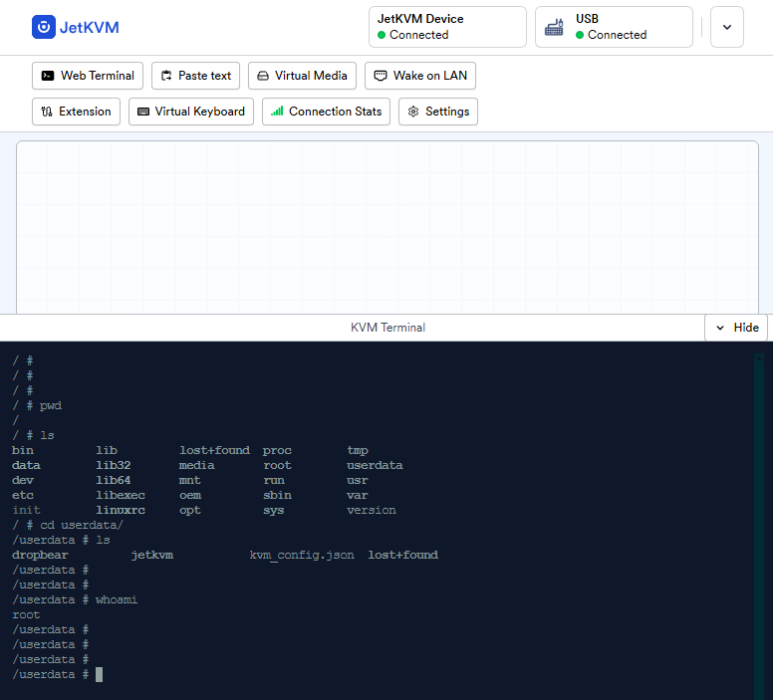Screen dimensions: 773x700
Task: Click 'media' in the directory listing
Action: pyautogui.click(x=196, y=465)
